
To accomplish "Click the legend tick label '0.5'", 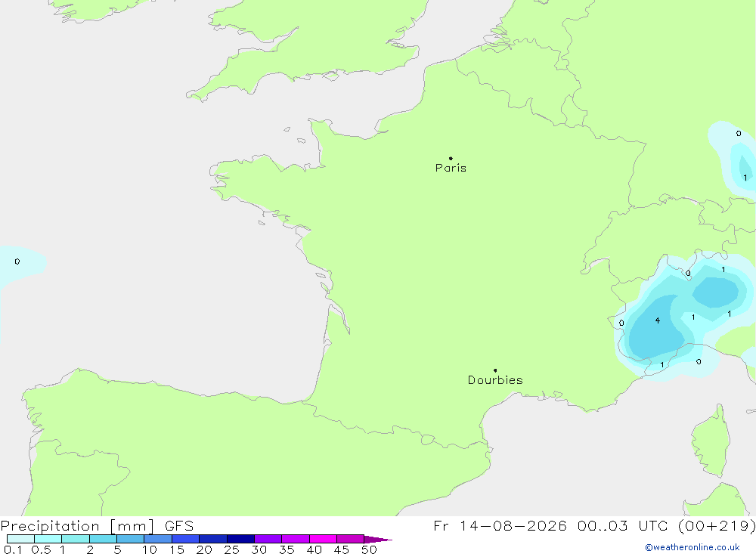I will [x=41, y=549].
